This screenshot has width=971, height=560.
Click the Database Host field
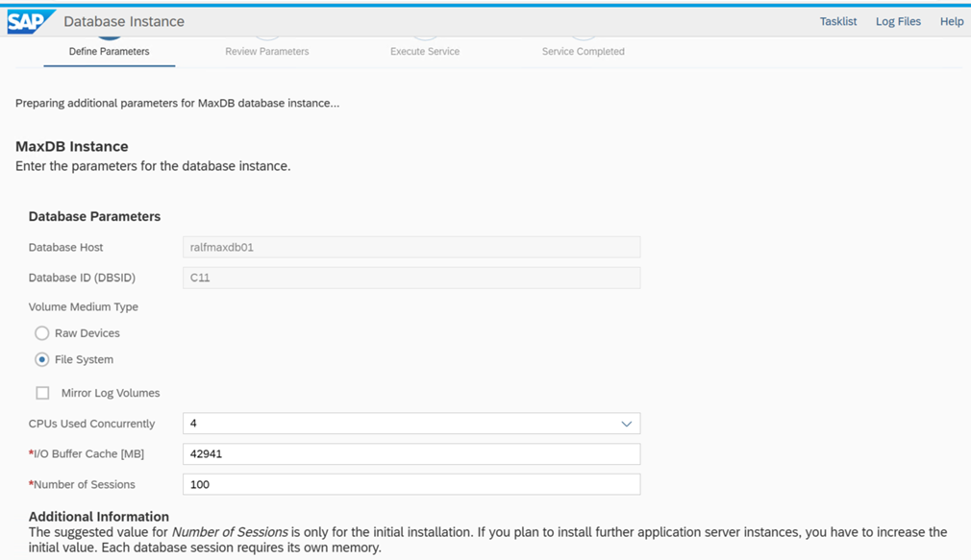pos(411,247)
